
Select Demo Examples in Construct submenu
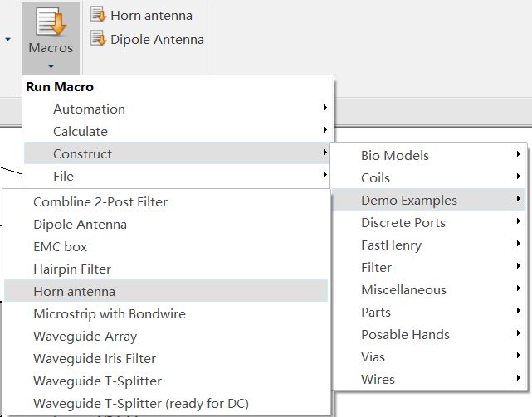point(429,200)
